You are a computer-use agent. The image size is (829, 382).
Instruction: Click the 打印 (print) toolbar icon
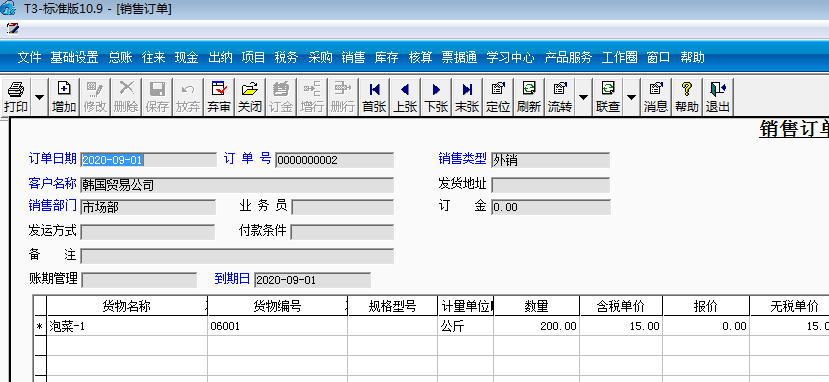pyautogui.click(x=16, y=97)
